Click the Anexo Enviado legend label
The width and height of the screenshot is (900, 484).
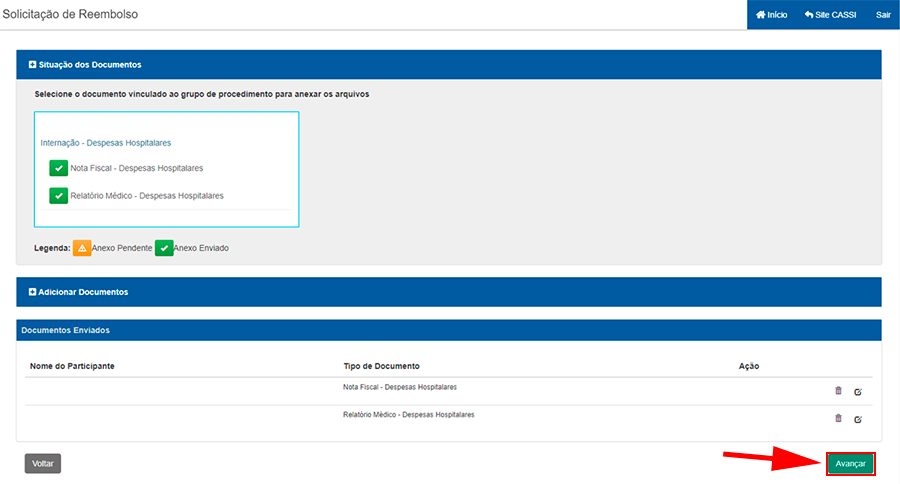click(x=201, y=248)
